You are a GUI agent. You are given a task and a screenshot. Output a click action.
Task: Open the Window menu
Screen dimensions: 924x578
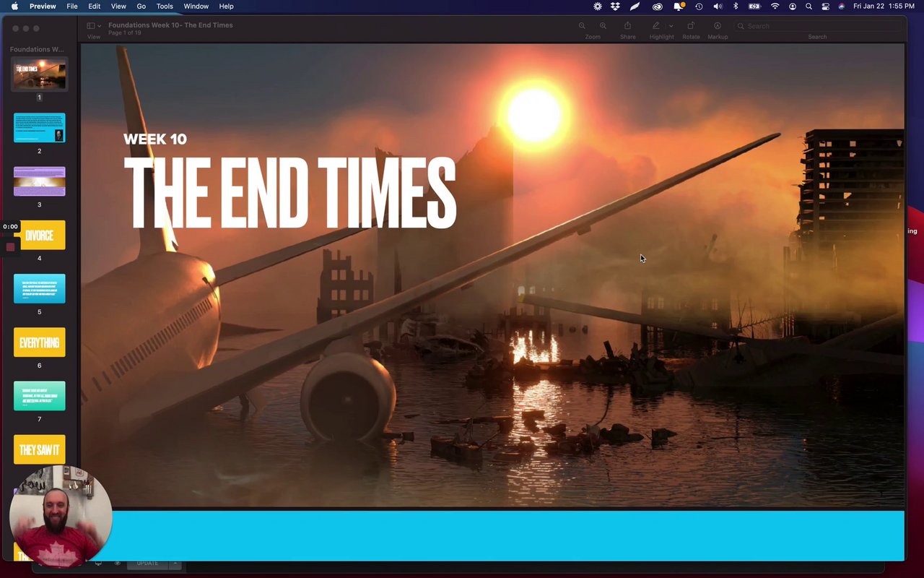click(x=196, y=6)
